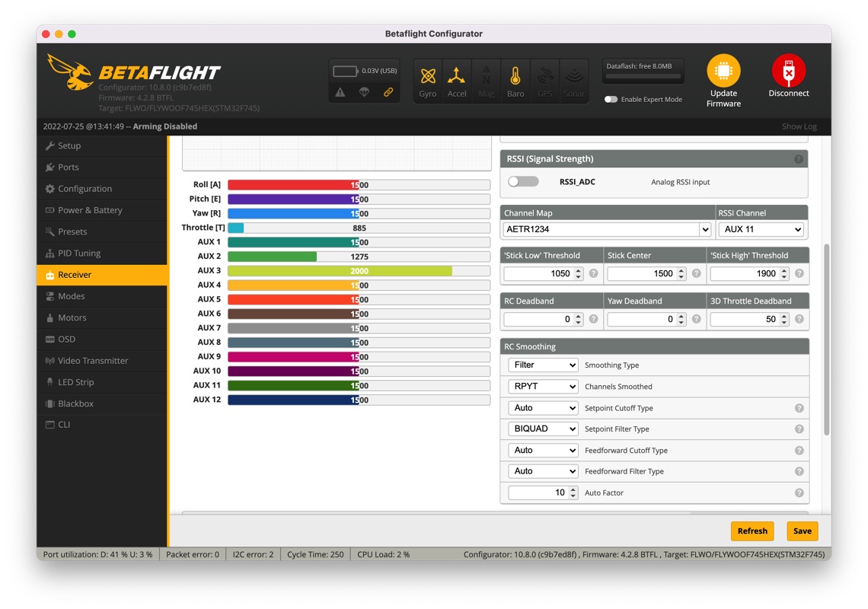Click the Show Log link
Image resolution: width=868 pixels, height=609 pixels.
(799, 126)
